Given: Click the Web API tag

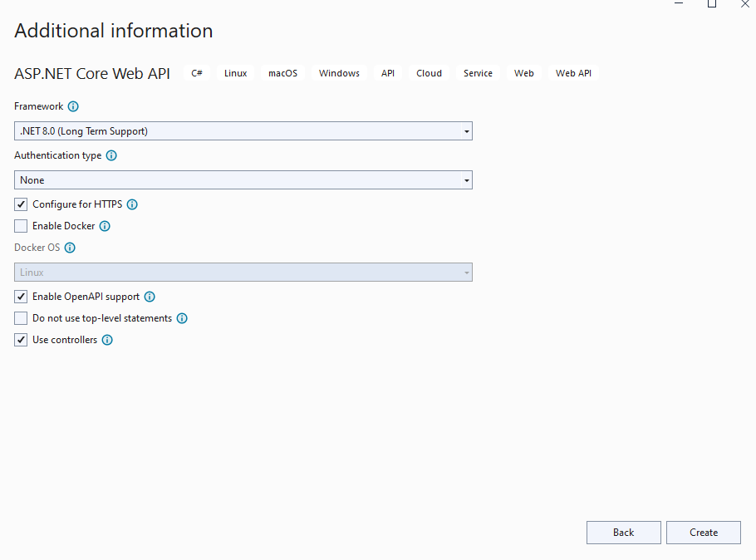Looking at the screenshot, I should point(573,73).
